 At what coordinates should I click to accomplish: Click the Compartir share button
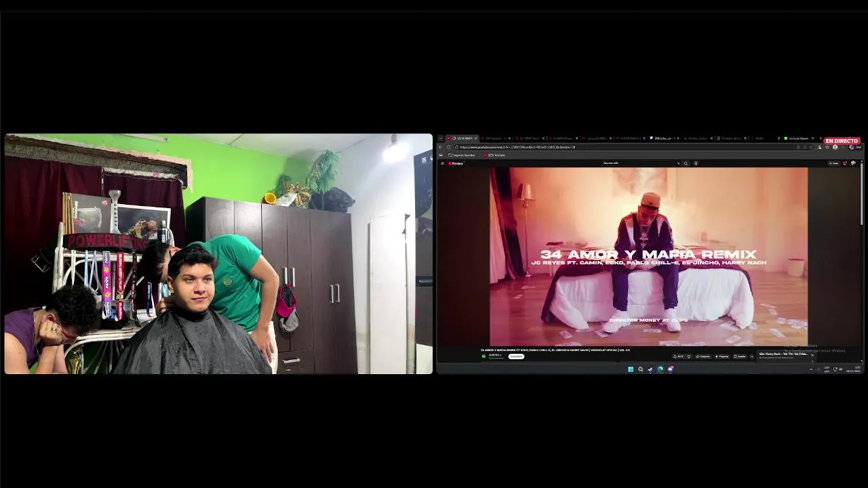[x=703, y=357]
